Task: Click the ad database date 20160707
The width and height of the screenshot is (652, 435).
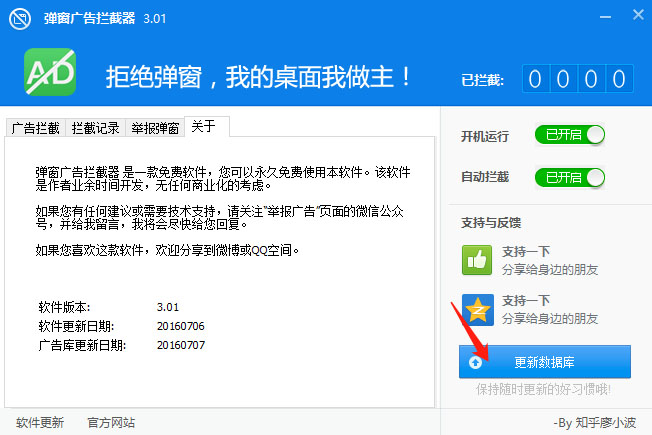Action: click(x=181, y=345)
